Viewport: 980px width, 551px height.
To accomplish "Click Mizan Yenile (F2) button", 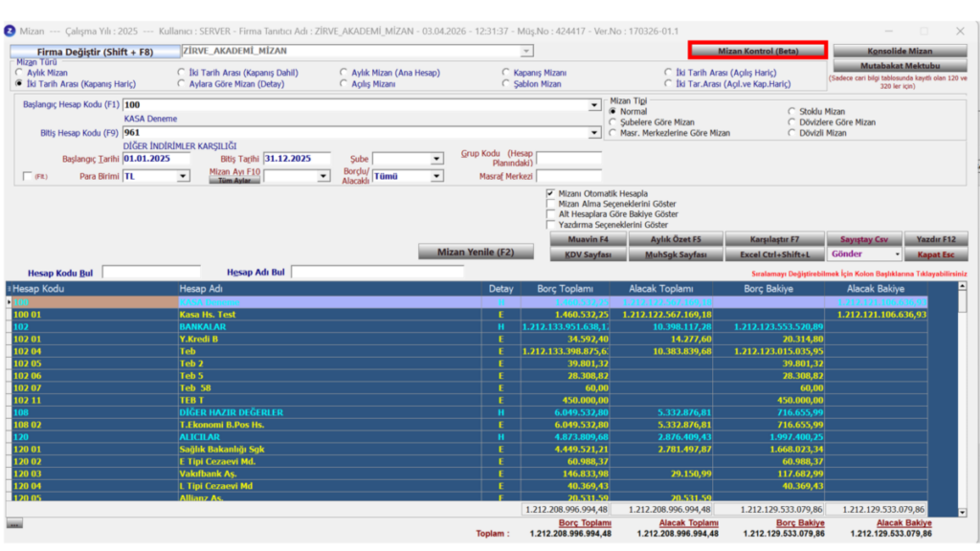I will point(476,252).
